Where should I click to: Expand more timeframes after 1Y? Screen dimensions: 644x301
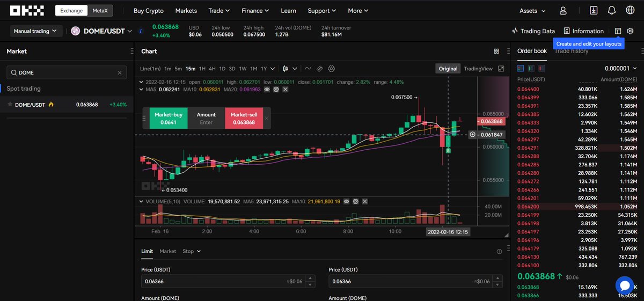coord(273,69)
